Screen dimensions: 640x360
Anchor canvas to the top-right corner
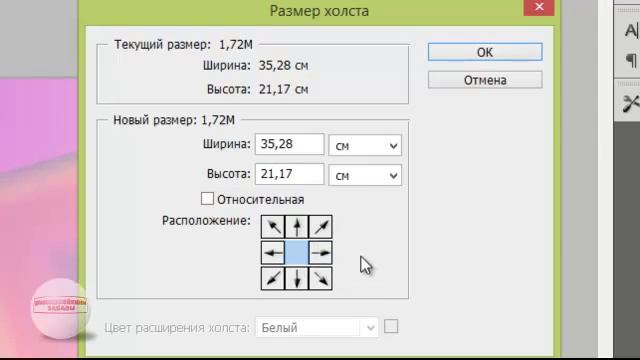point(321,227)
